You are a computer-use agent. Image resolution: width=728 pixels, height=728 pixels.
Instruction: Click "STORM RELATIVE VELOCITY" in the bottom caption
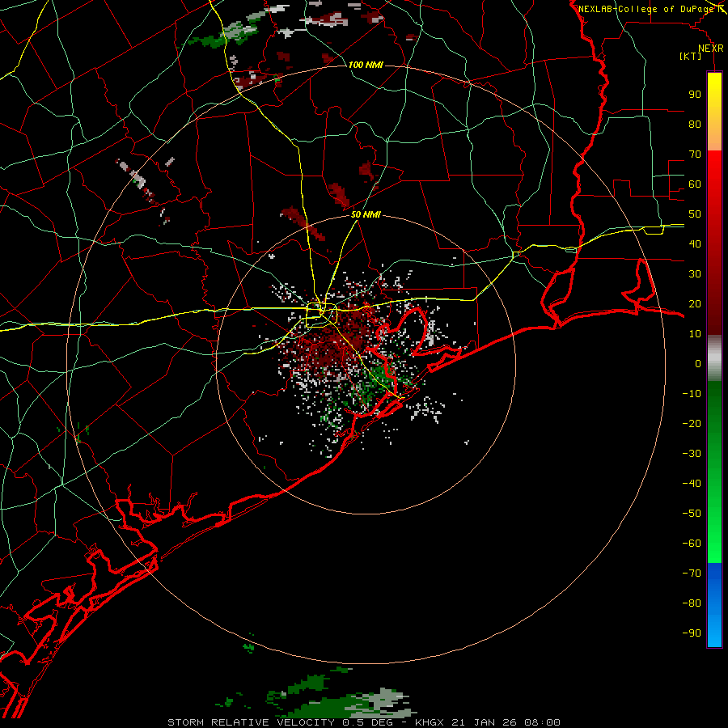(x=251, y=722)
